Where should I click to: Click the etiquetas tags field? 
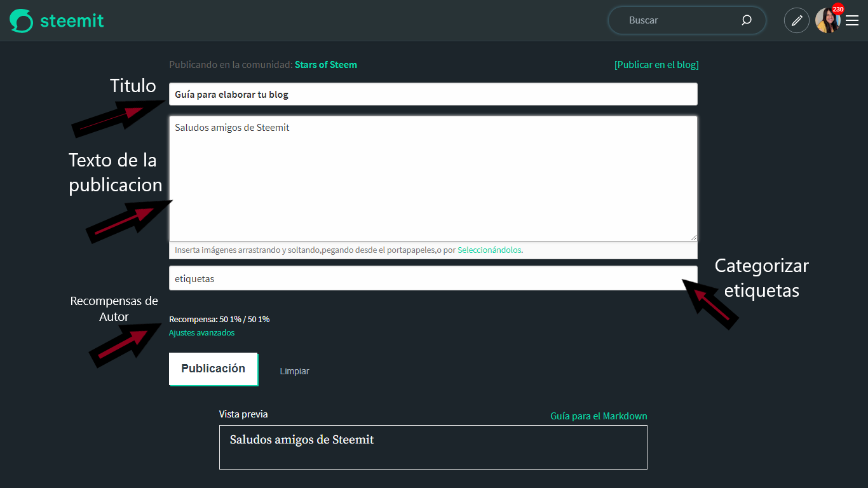coord(433,278)
